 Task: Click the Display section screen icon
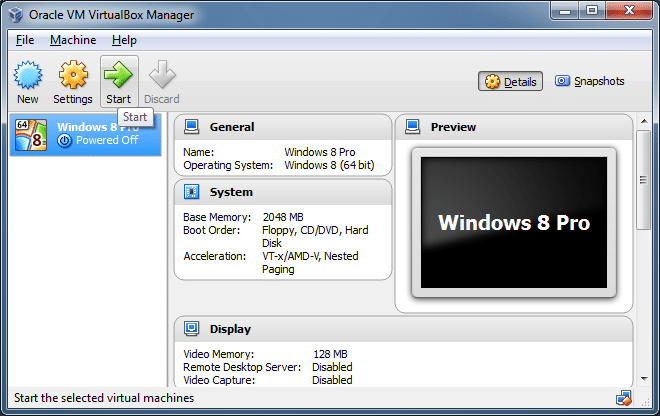click(x=192, y=328)
